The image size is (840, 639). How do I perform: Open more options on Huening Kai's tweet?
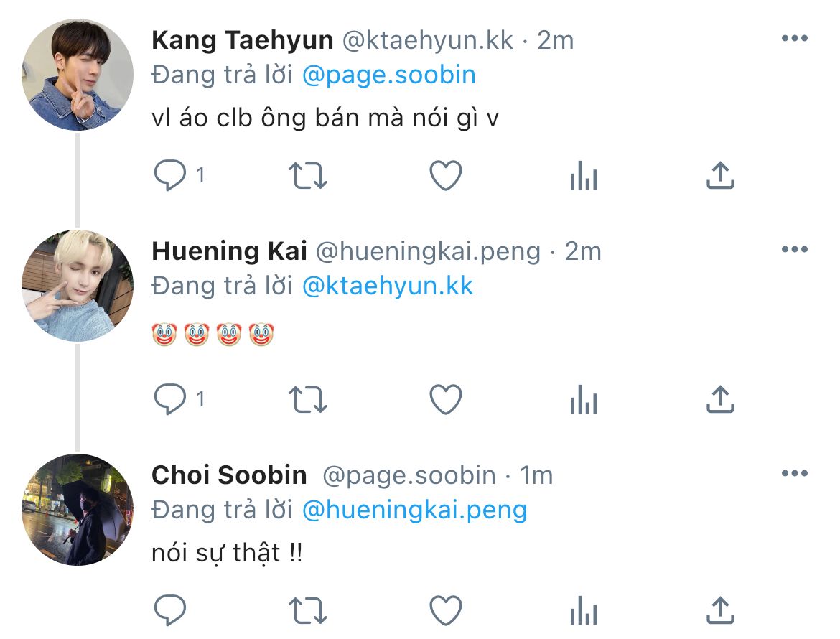click(795, 249)
